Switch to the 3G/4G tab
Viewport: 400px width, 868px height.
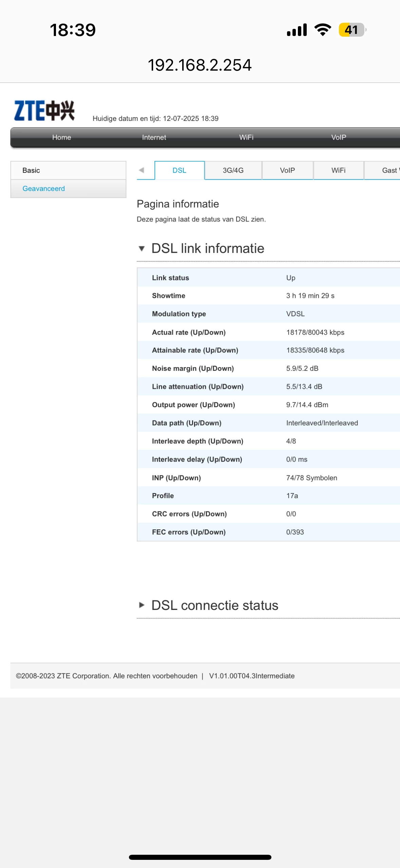click(233, 170)
